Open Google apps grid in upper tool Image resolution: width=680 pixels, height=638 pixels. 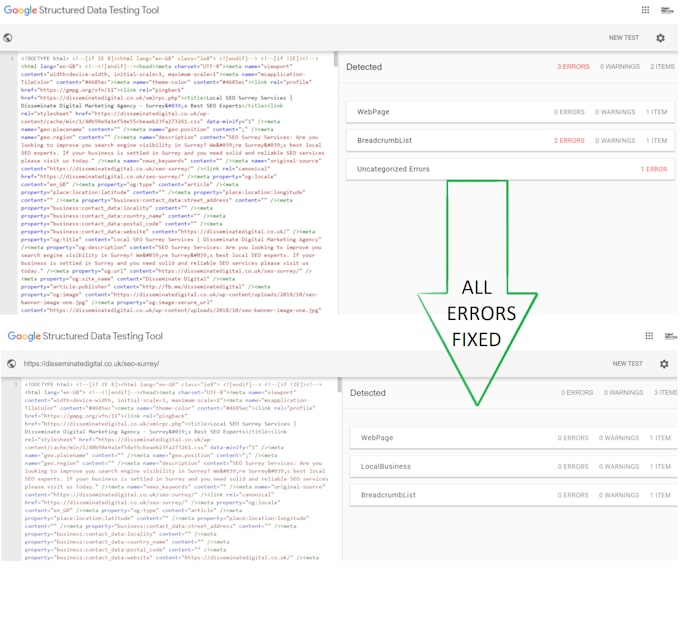645,10
